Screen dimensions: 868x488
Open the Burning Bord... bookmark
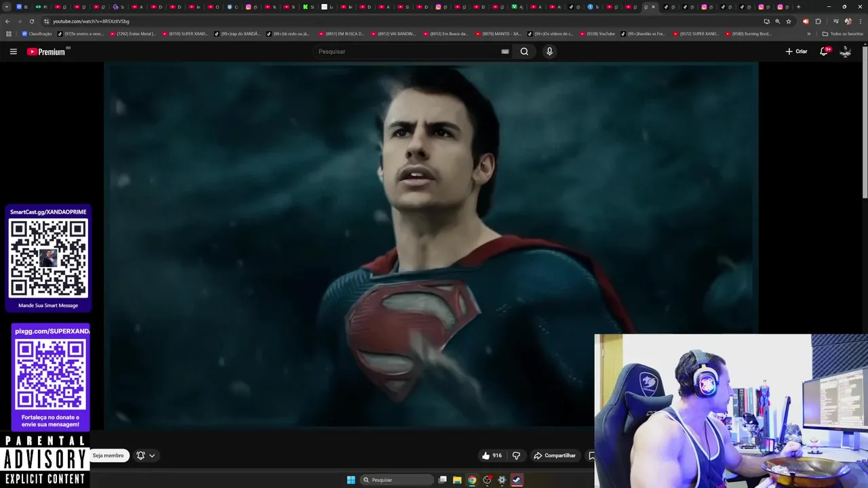tap(749, 33)
